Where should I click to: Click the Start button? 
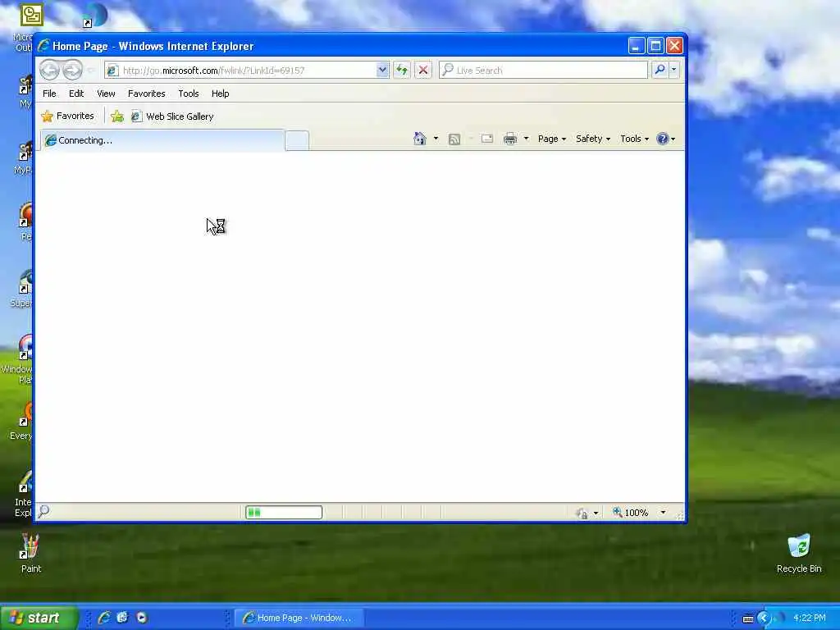coord(39,618)
